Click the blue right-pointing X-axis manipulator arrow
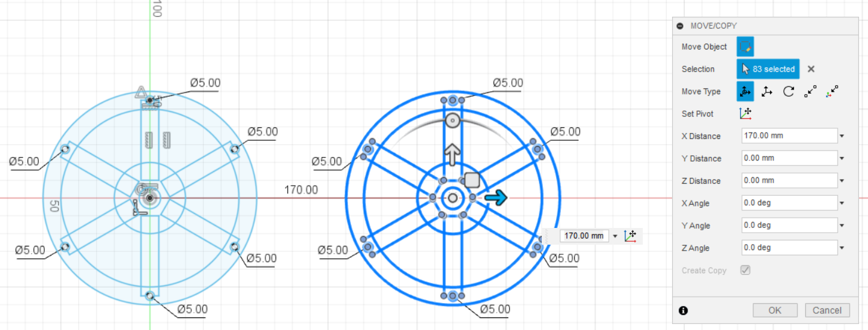868x330 pixels. 496,198
